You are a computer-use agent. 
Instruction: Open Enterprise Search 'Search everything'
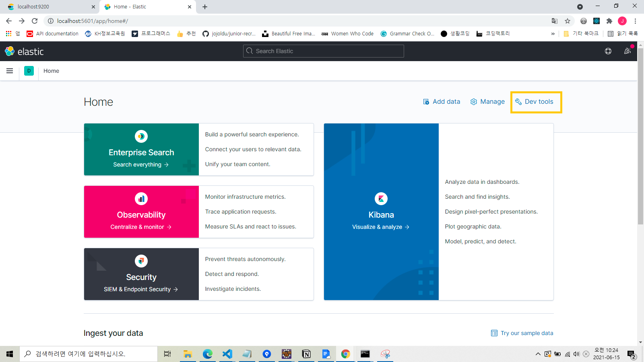pyautogui.click(x=141, y=165)
